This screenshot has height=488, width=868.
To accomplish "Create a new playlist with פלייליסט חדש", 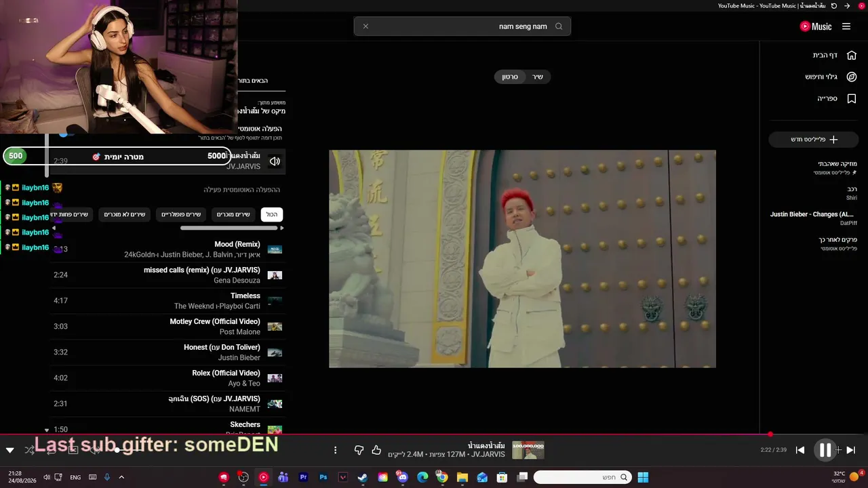I will (814, 139).
